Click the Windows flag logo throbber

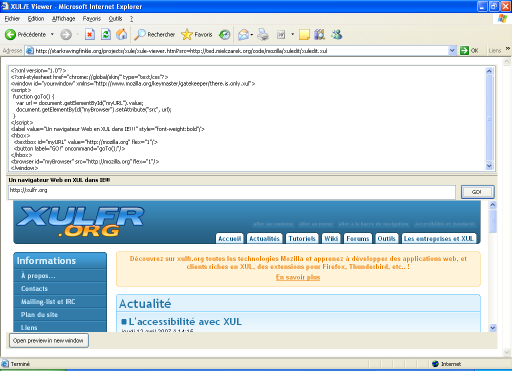point(502,19)
